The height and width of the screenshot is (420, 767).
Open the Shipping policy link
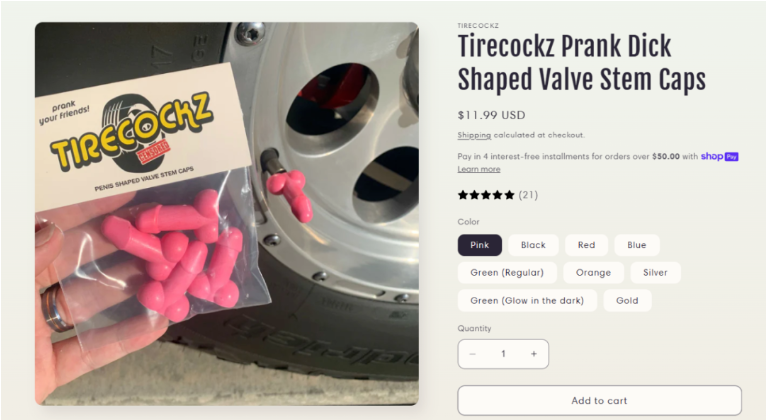click(x=474, y=135)
